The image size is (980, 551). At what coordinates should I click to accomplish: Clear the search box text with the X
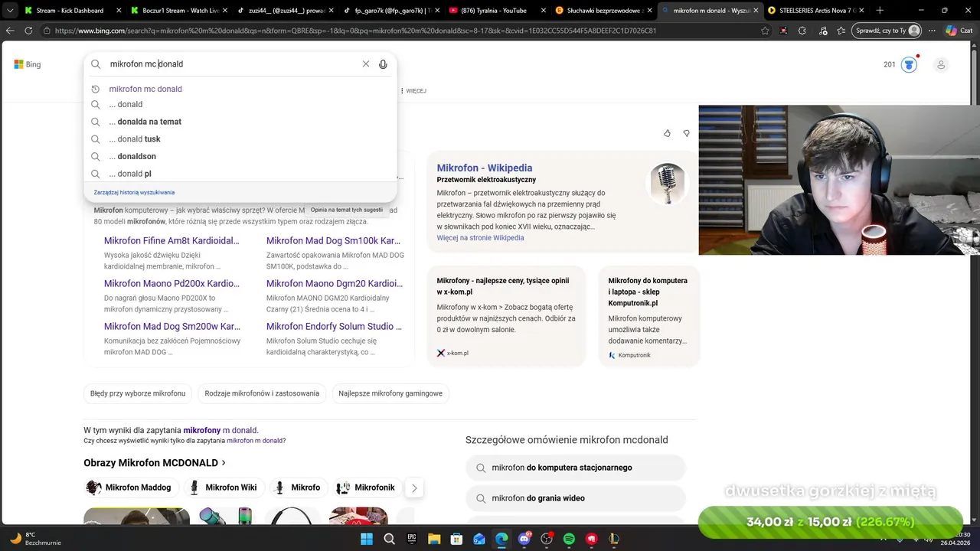point(365,64)
